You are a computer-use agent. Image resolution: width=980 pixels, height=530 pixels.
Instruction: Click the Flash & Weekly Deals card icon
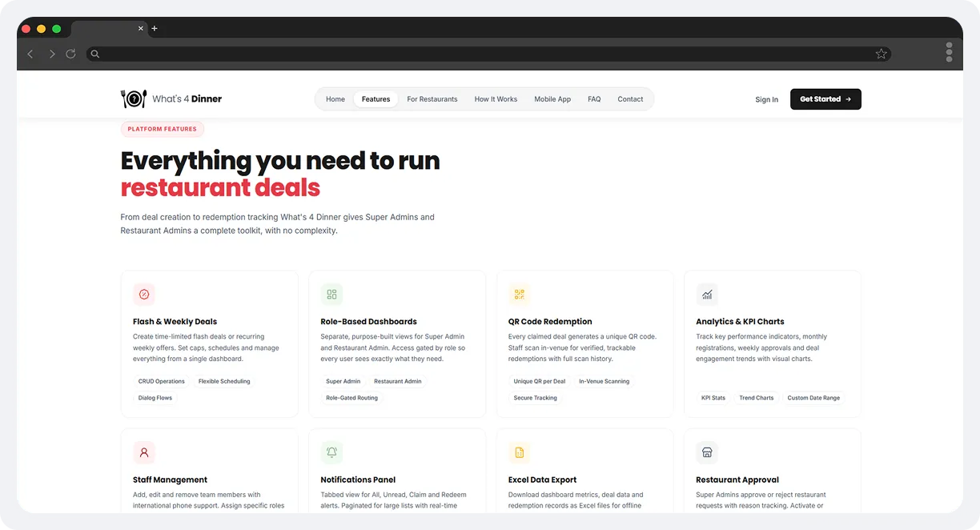click(x=144, y=295)
